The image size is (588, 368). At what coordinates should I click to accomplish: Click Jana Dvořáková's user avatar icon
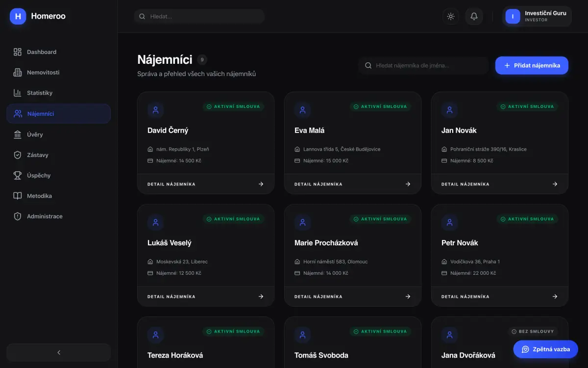pyautogui.click(x=450, y=335)
